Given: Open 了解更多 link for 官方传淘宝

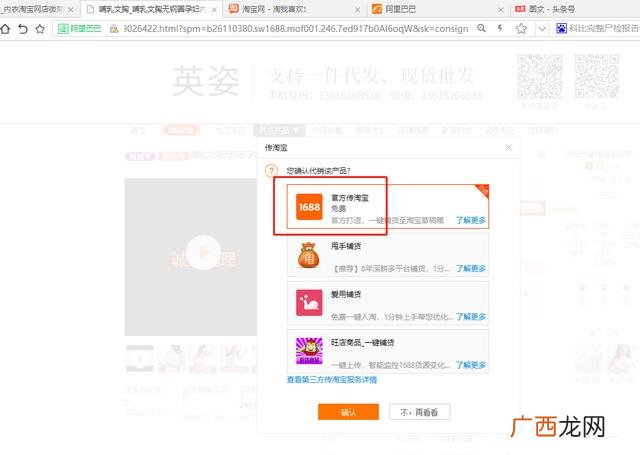Looking at the screenshot, I should (x=471, y=220).
